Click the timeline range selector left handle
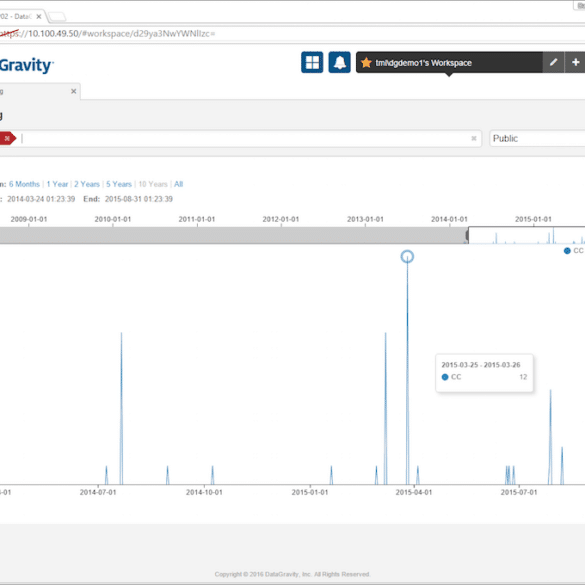585x585 pixels. 467,235
